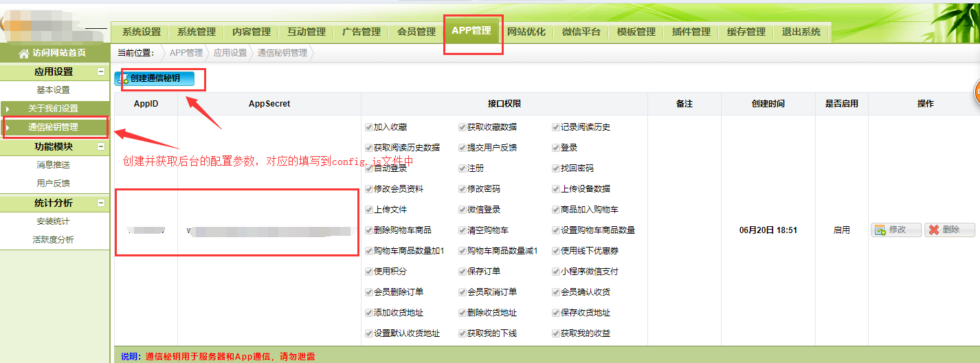Click the key icon on 创建通信秘钥 button
The width and height of the screenshot is (980, 363).
(124, 79)
